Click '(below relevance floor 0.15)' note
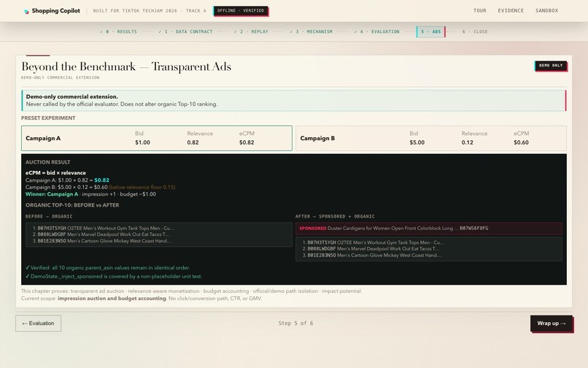Screen dimensions: 588x368 (x=142, y=187)
